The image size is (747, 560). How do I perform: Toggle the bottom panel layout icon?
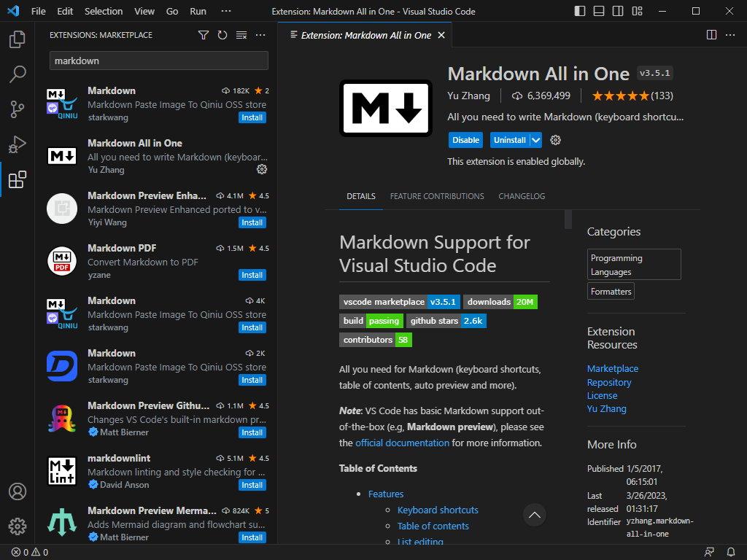599,11
